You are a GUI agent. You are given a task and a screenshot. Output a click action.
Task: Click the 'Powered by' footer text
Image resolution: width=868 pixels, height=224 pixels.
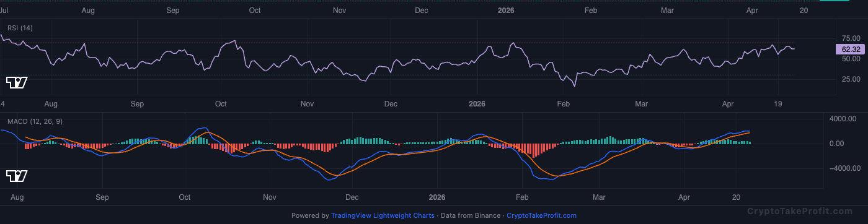310,215
